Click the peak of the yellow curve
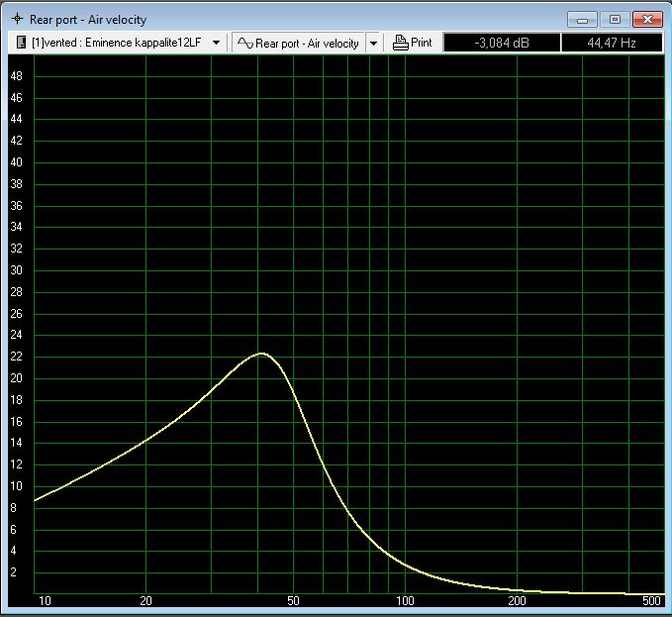672x617 pixels. click(261, 353)
